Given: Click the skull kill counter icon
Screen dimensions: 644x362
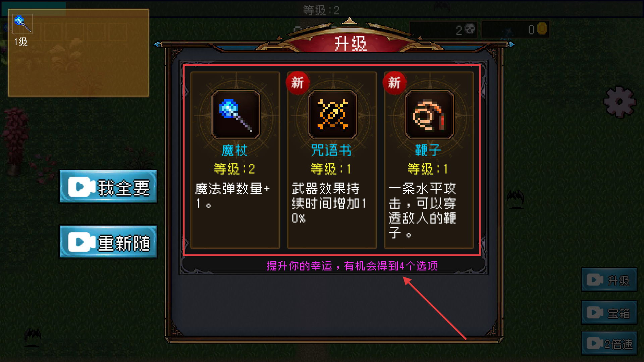Looking at the screenshot, I should (470, 29).
